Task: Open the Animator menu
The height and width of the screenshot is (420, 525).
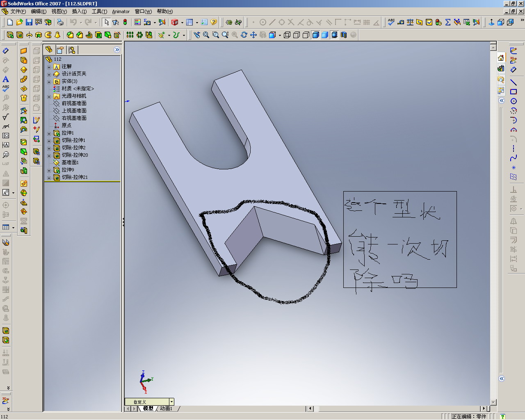Action: pyautogui.click(x=121, y=11)
